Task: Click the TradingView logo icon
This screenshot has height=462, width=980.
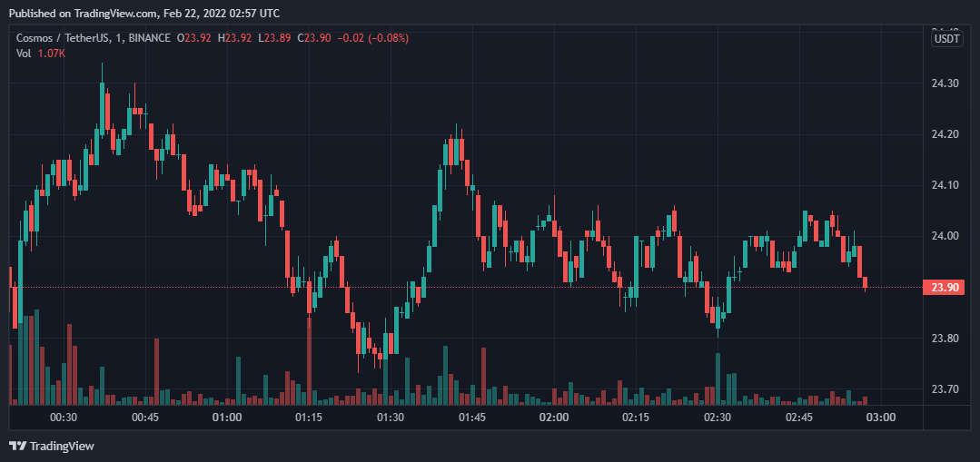Action: tap(18, 446)
